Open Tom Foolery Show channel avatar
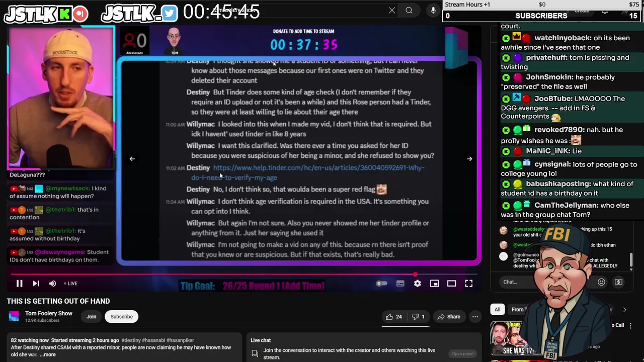Image resolution: width=644 pixels, height=362 pixels. 14,316
